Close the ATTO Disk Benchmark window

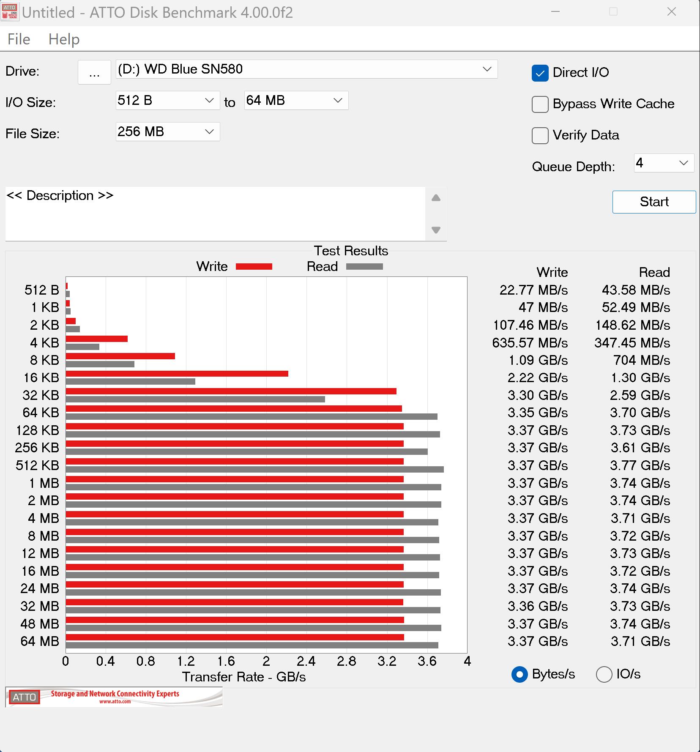tap(671, 12)
